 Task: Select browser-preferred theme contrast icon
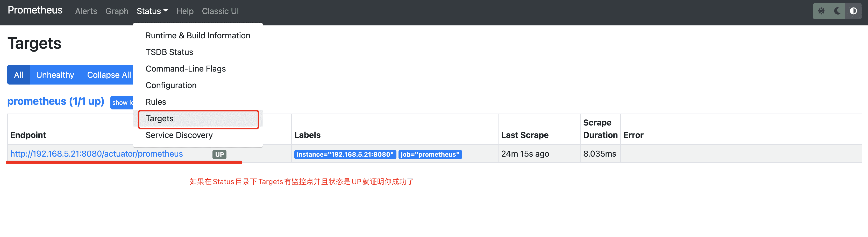pos(853,11)
